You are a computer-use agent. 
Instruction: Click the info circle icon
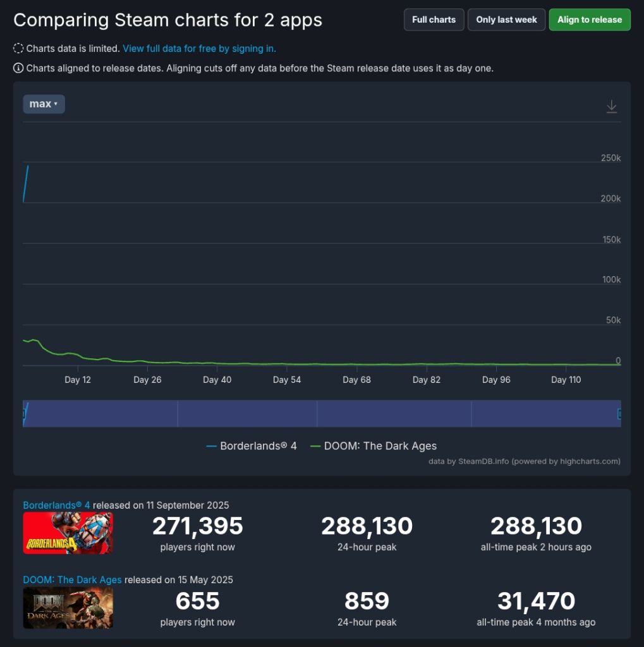click(x=18, y=68)
